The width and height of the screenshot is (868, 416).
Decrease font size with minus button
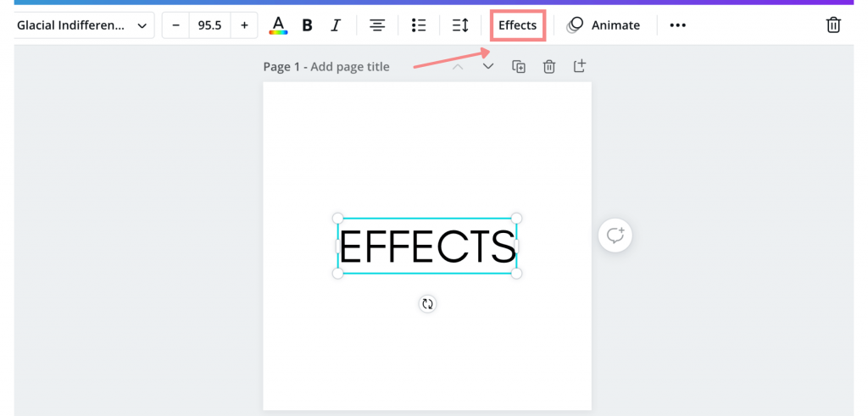(176, 25)
